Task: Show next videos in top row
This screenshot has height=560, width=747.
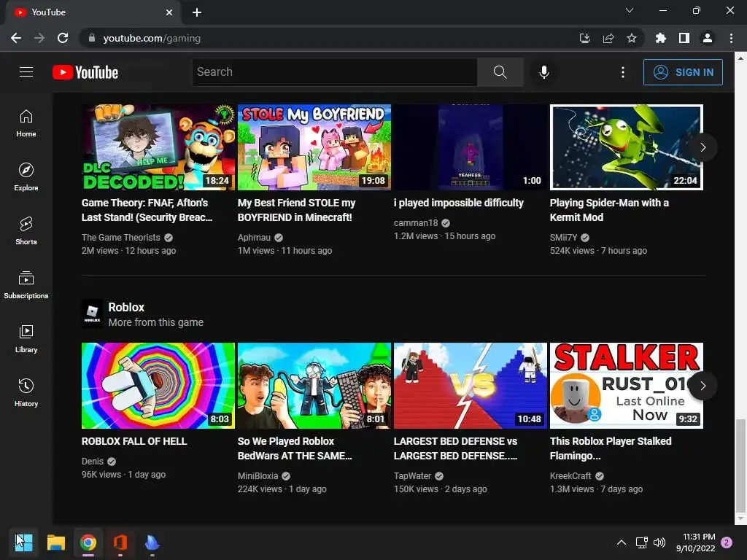Action: tap(703, 147)
